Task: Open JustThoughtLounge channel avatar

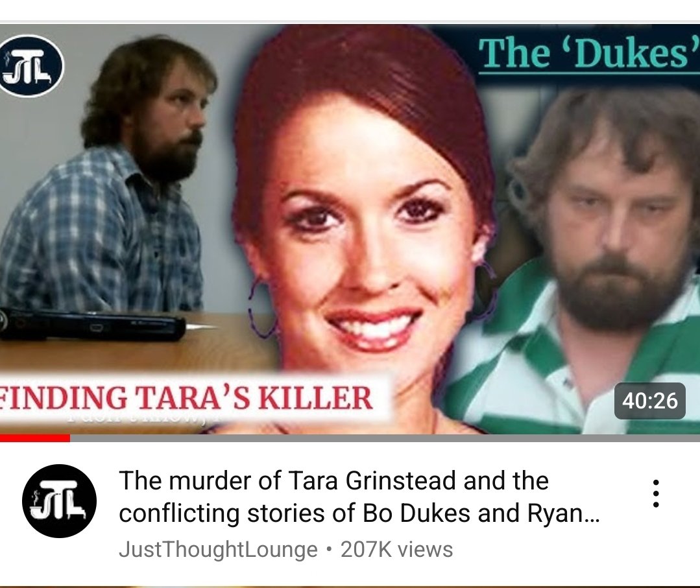Action: pos(60,501)
